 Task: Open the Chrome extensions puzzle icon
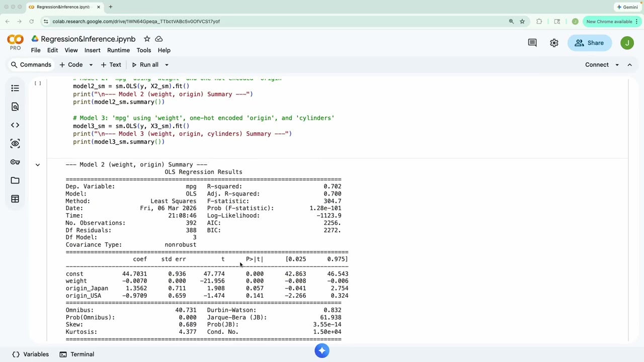pos(539,21)
